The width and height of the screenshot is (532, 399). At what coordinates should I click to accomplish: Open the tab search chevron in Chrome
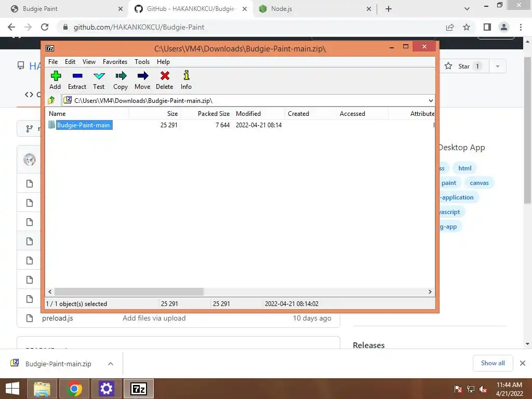click(x=467, y=9)
